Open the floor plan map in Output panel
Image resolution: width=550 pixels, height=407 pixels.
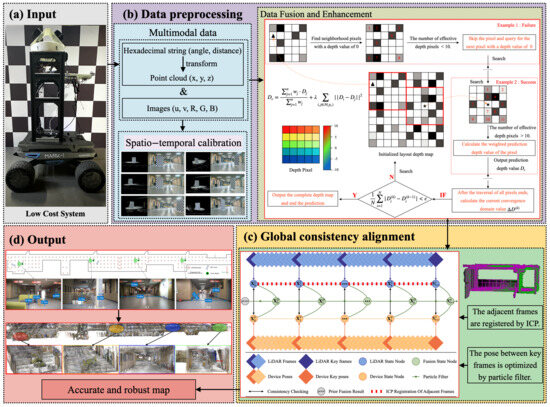pyautogui.click(x=119, y=264)
